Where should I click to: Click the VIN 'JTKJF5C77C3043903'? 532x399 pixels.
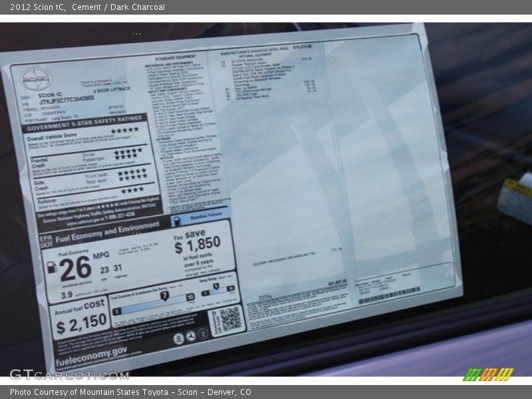[x=67, y=100]
